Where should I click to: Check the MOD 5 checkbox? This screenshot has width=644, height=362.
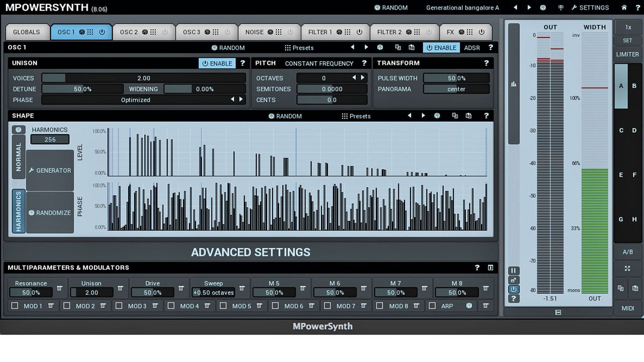tap(223, 306)
